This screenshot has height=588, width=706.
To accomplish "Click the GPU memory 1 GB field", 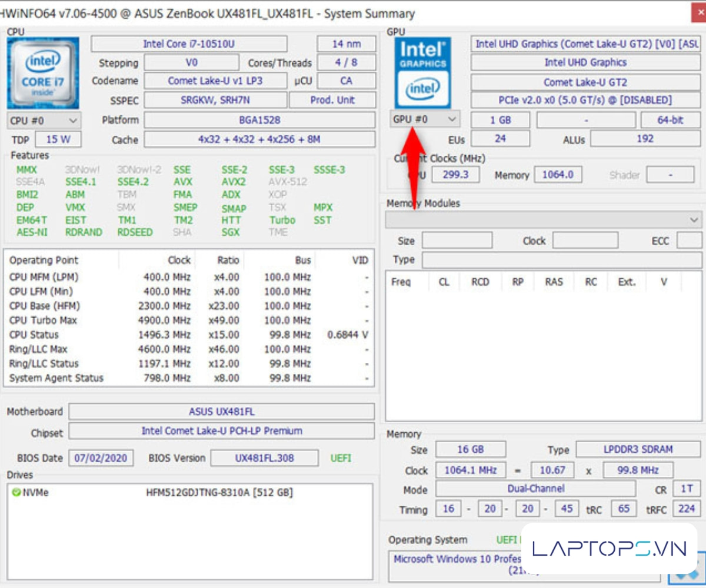I will click(x=500, y=120).
